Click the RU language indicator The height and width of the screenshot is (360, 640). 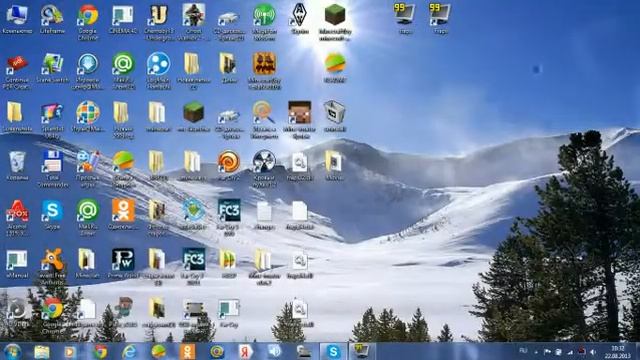point(523,351)
